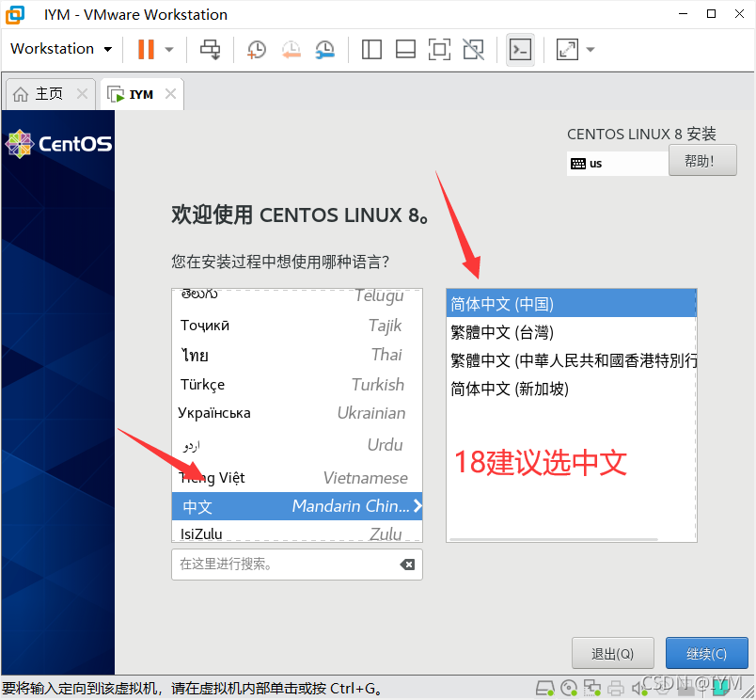This screenshot has width=756, height=700.
Task: Open the Workstation menu
Action: 61,49
